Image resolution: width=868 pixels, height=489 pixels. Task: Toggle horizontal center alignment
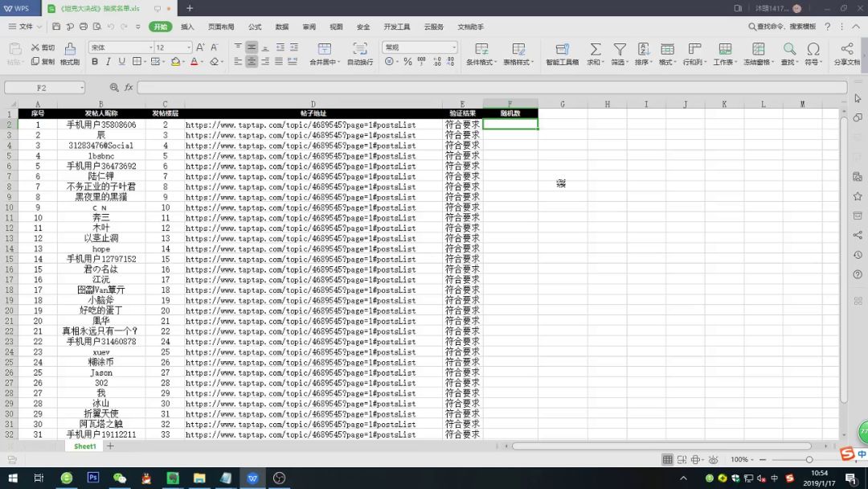tap(252, 61)
